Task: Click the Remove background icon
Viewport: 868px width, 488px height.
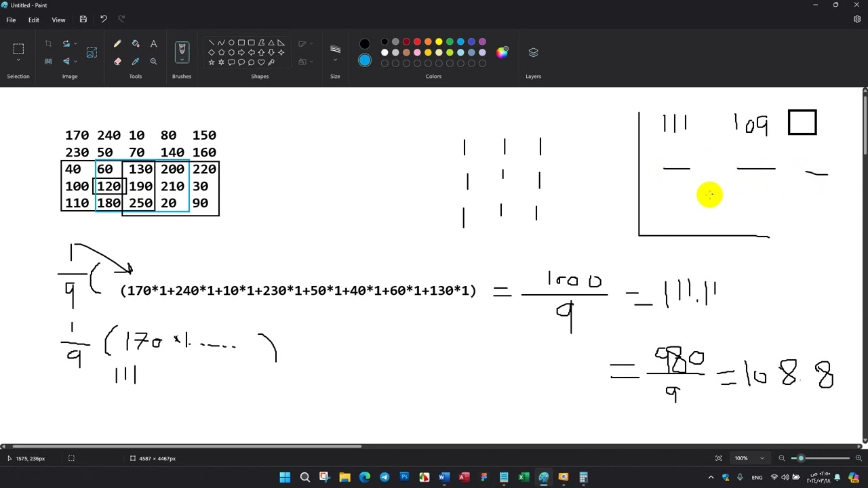Action: 48,62
